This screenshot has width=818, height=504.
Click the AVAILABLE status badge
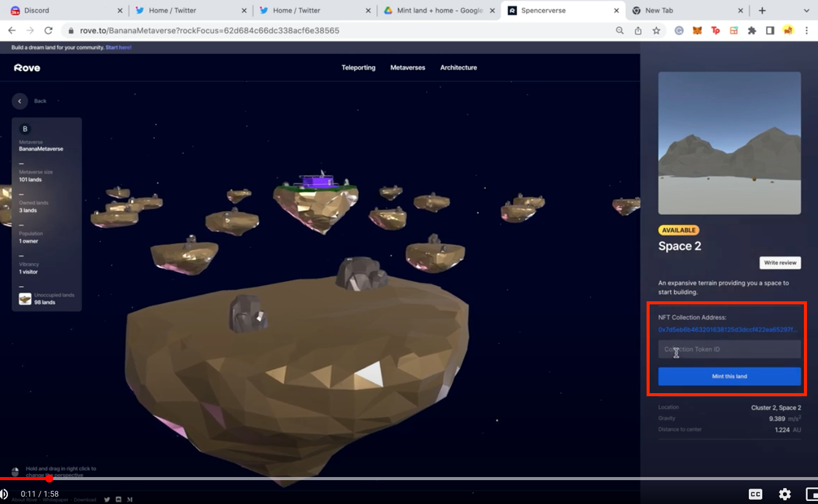(679, 230)
